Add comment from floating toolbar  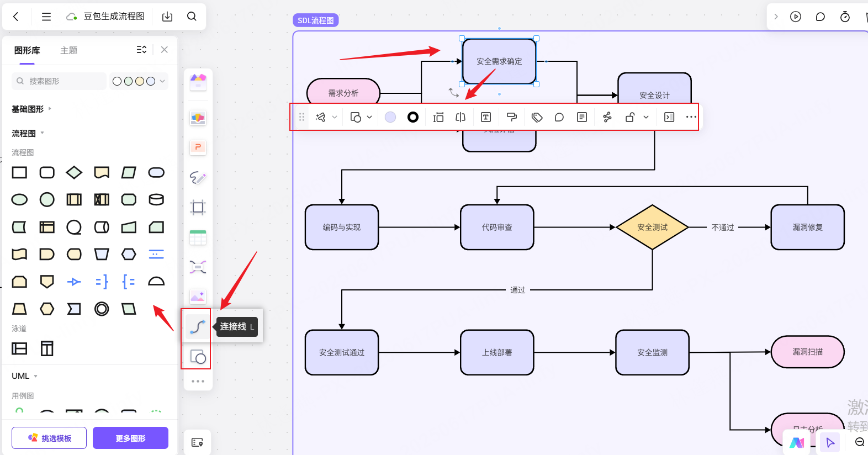559,117
